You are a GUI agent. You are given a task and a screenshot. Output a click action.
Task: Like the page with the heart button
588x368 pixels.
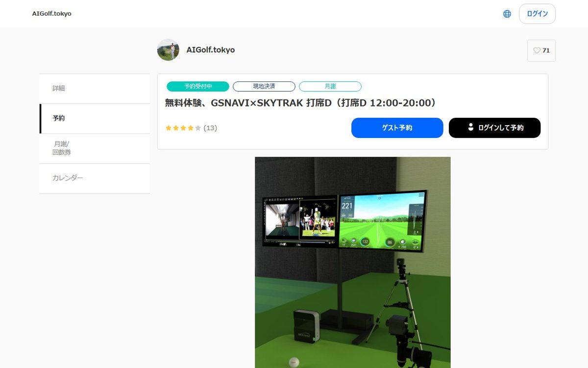tap(541, 51)
